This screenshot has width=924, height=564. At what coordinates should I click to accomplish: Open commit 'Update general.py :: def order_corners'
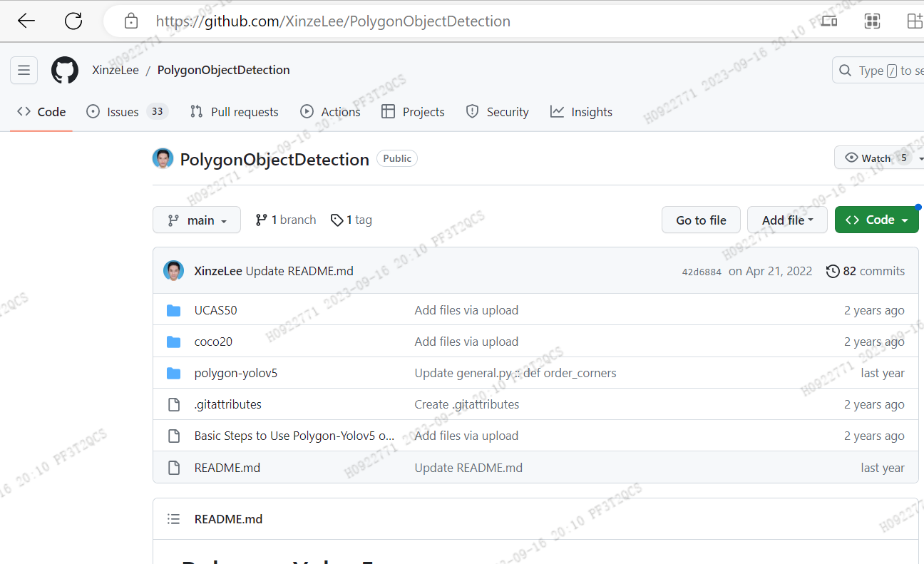515,373
